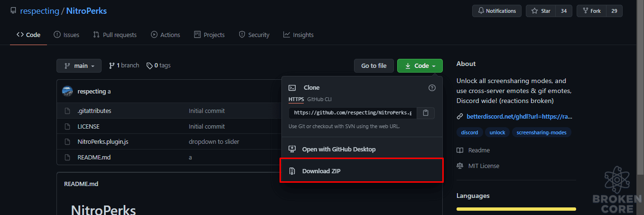Open the Security tab
This screenshot has height=215, width=644.
(x=254, y=35)
